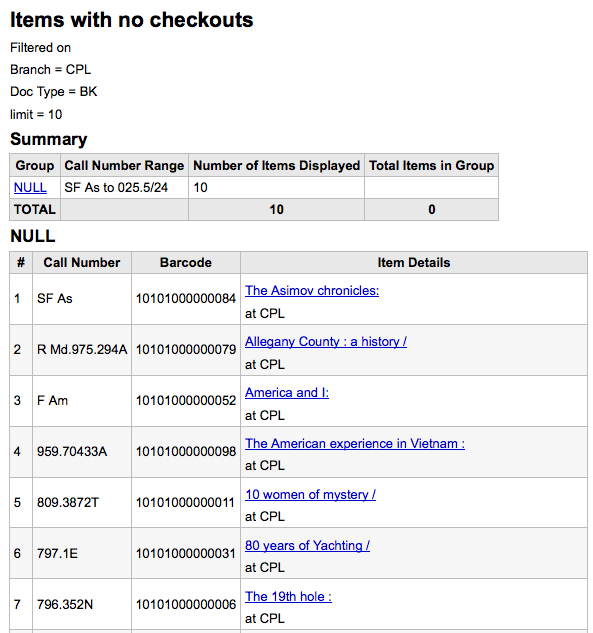Open The American experience in Vietnam link
This screenshot has height=633, width=593.
[x=355, y=443]
